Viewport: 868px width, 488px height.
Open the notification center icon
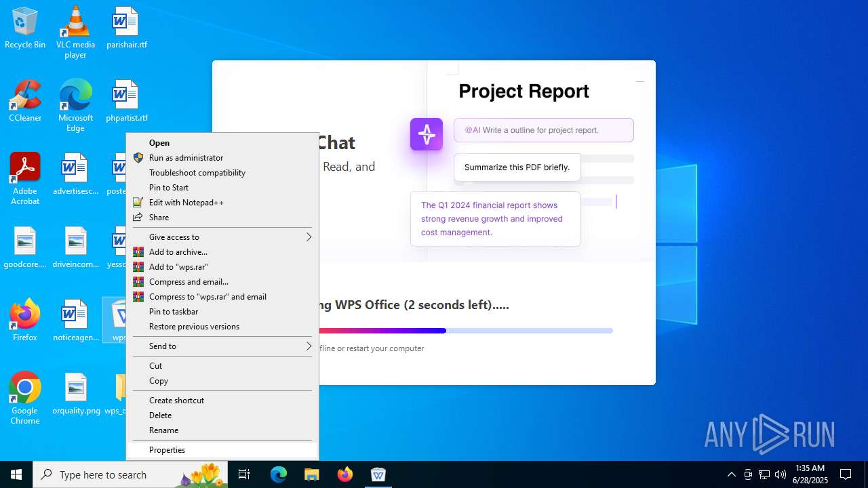click(x=846, y=474)
